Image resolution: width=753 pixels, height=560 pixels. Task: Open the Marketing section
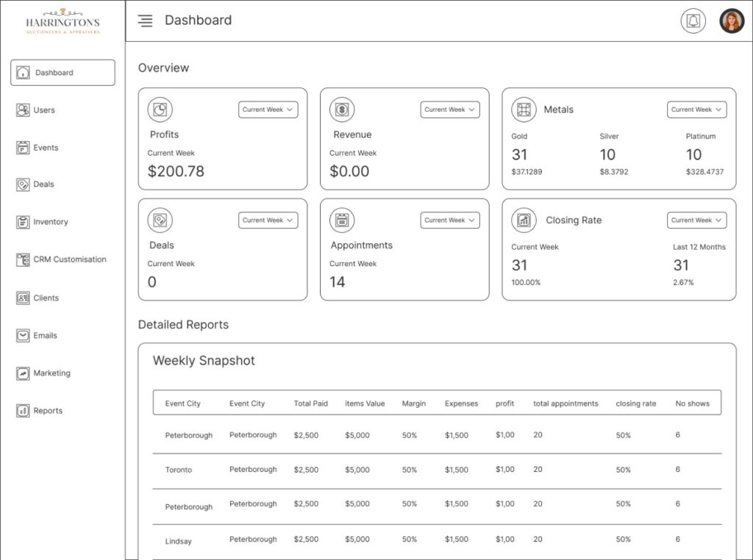(x=51, y=373)
